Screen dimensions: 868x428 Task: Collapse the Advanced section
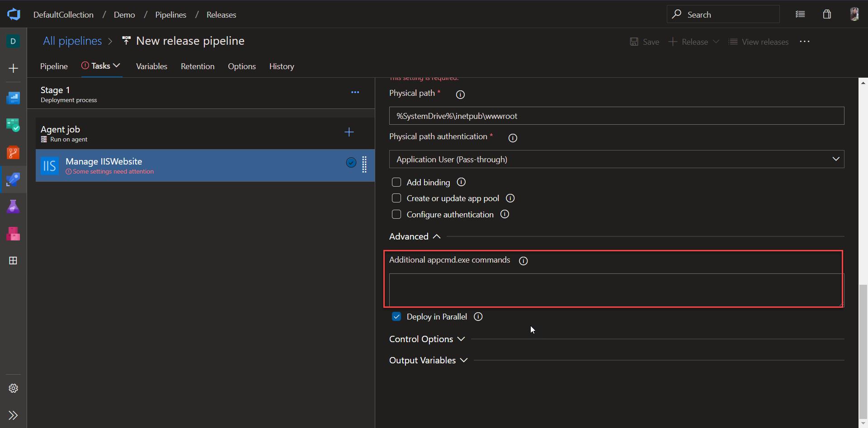[414, 236]
